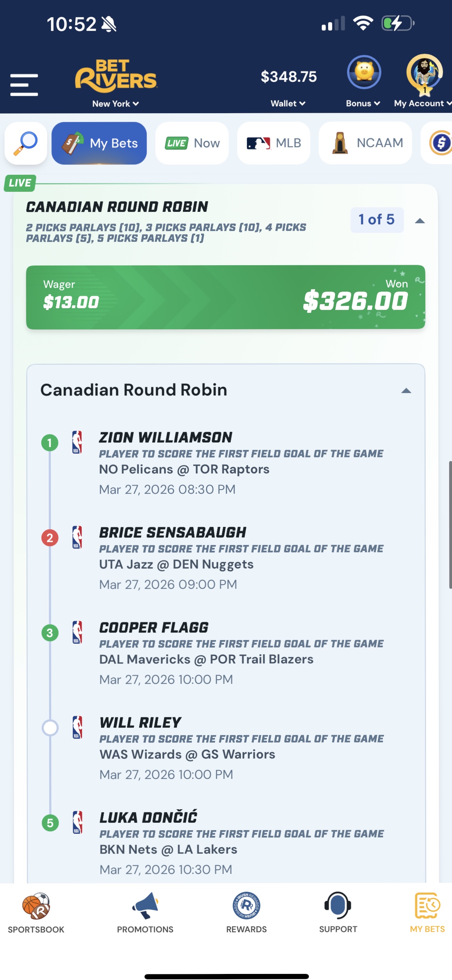Expand the Wallet dropdown
Image resolution: width=452 pixels, height=980 pixels.
288,104
